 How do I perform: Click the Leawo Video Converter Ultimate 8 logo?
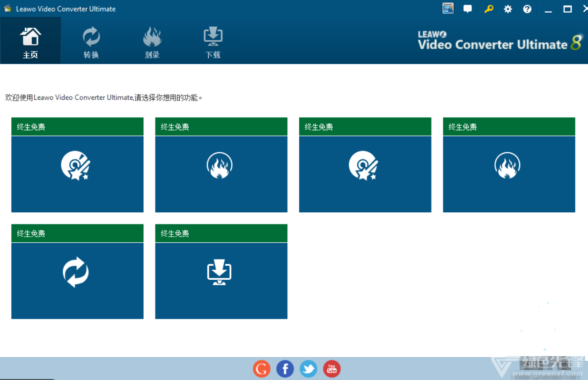500,41
